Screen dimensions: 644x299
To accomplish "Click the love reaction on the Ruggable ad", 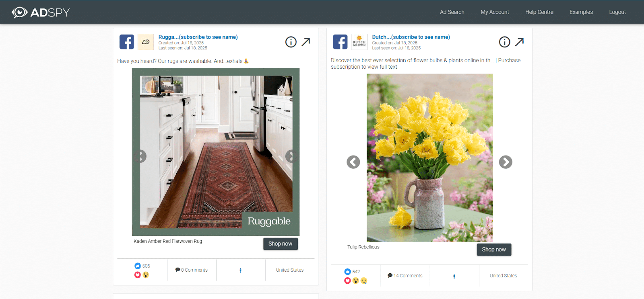I will pyautogui.click(x=138, y=275).
